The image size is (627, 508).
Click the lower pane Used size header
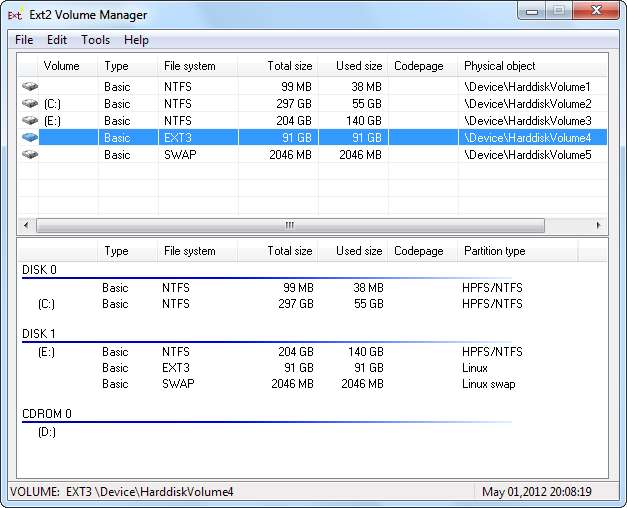pyautogui.click(x=353, y=251)
